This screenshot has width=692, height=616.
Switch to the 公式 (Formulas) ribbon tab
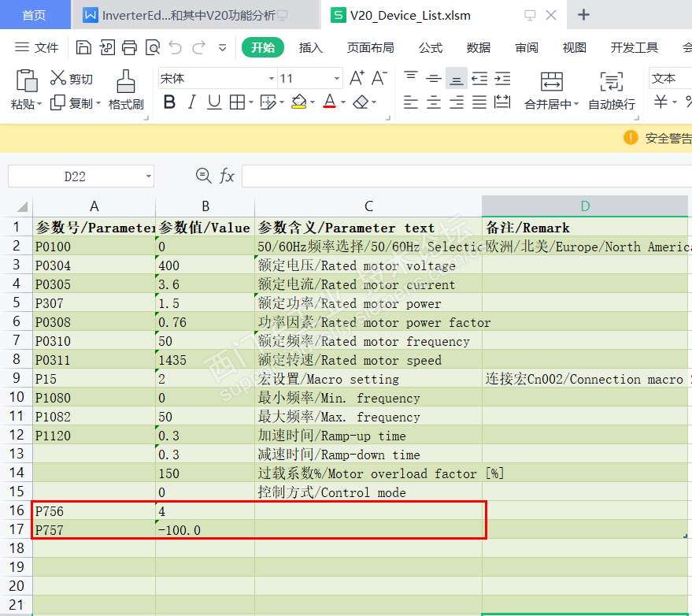[431, 48]
